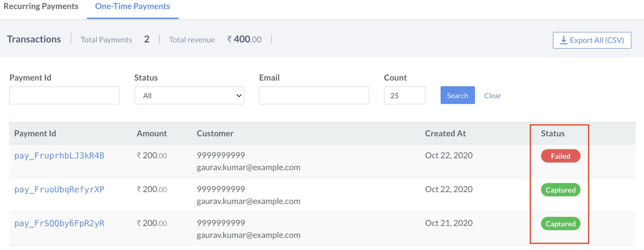
Task: Click the Clear link to reset filters
Action: click(492, 95)
